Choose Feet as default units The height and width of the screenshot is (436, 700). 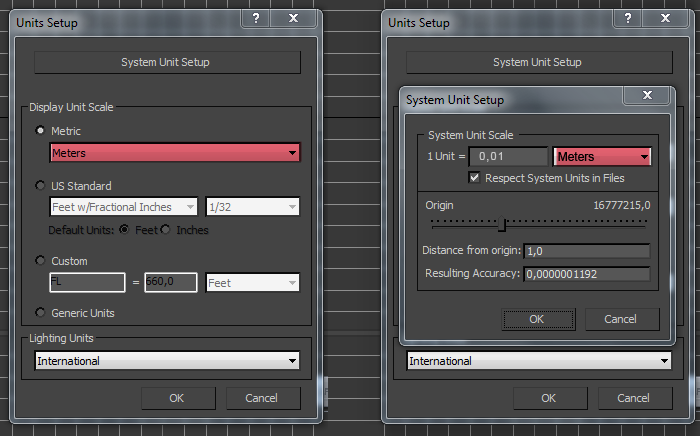coord(125,229)
